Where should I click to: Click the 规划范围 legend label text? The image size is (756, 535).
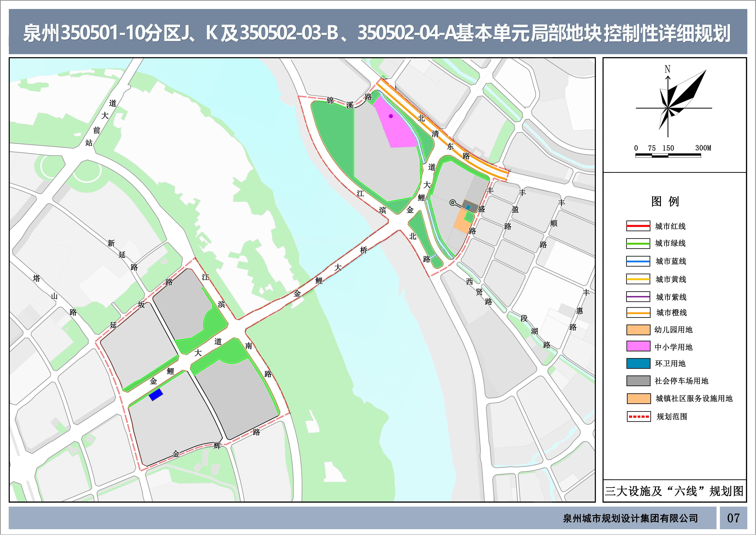(x=672, y=417)
